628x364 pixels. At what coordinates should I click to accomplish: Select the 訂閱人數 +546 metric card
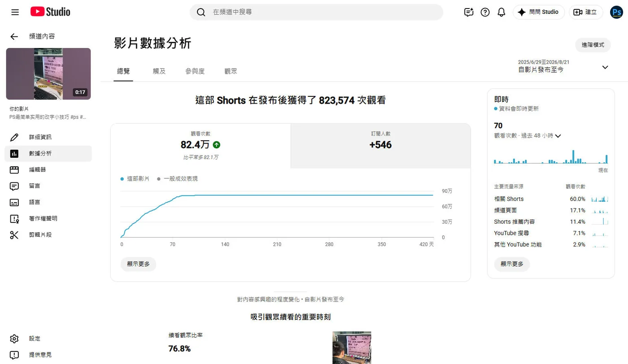coord(380,146)
